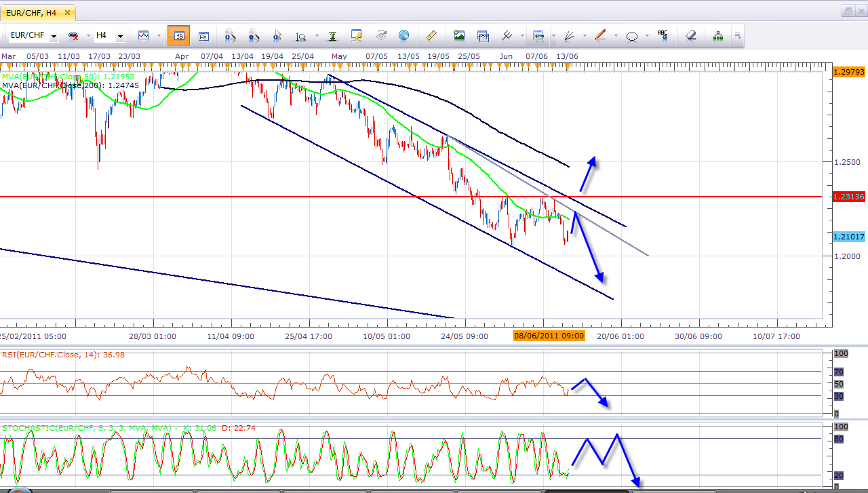This screenshot has height=493, width=868.
Task: Click the save chart as image icon
Action: click(459, 35)
